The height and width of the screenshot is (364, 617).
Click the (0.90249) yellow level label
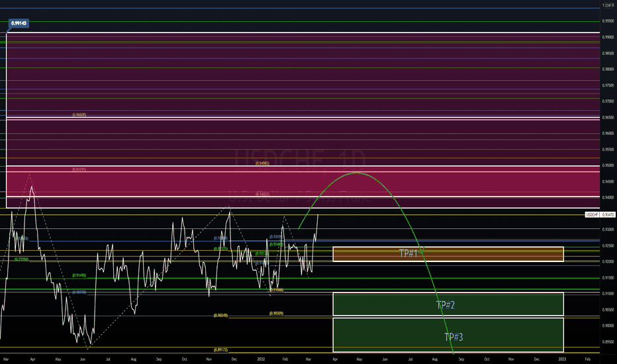(x=220, y=316)
